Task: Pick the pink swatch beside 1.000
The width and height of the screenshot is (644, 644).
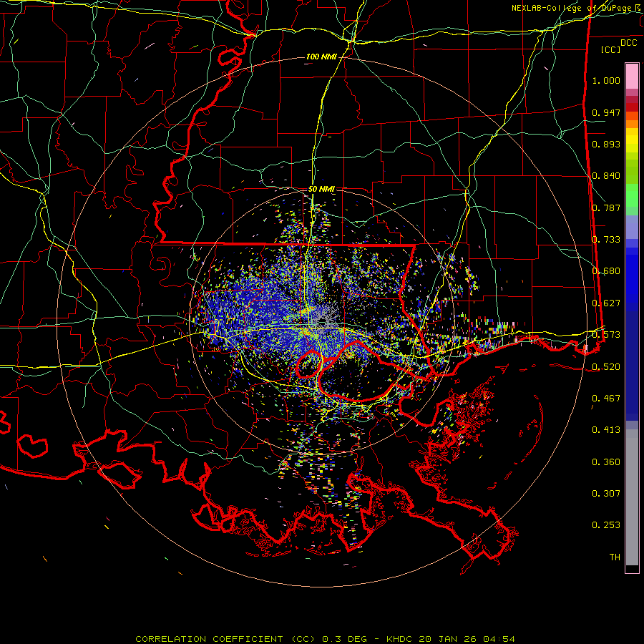Action: [x=632, y=77]
